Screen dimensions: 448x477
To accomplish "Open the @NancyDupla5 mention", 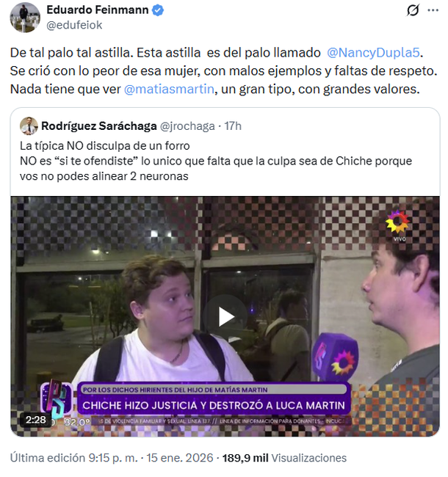I will pyautogui.click(x=373, y=53).
